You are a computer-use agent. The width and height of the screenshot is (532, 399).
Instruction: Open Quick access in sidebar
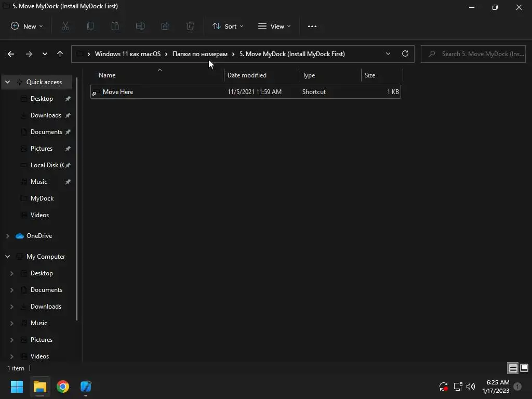[x=44, y=82]
